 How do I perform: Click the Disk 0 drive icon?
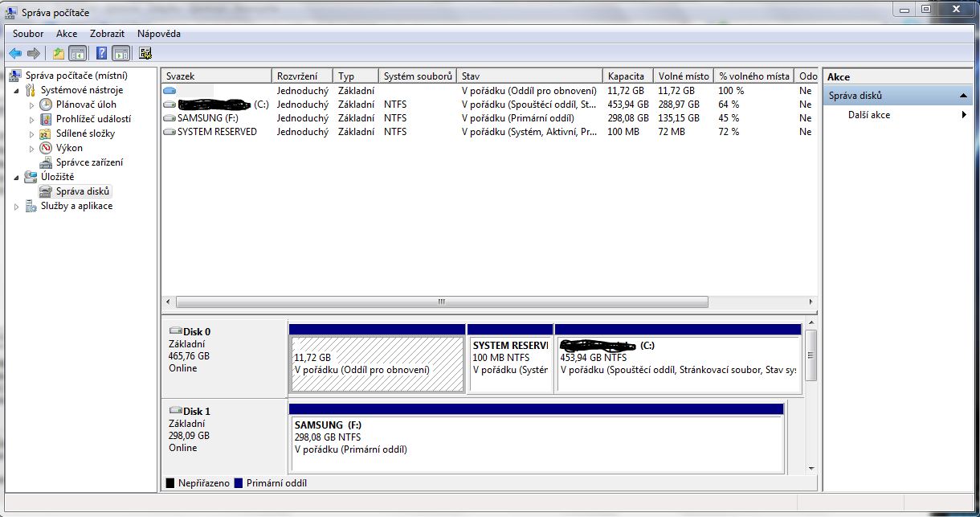click(175, 331)
